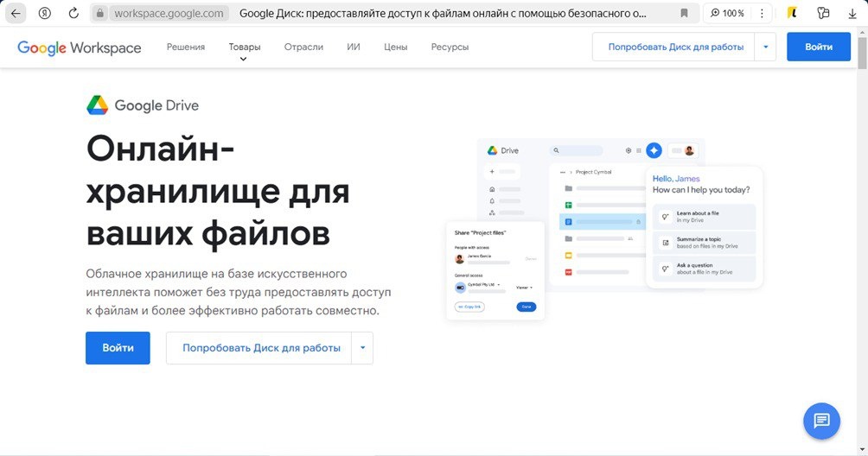Click the padlock site security icon
The width and height of the screenshot is (868, 456).
pyautogui.click(x=99, y=13)
